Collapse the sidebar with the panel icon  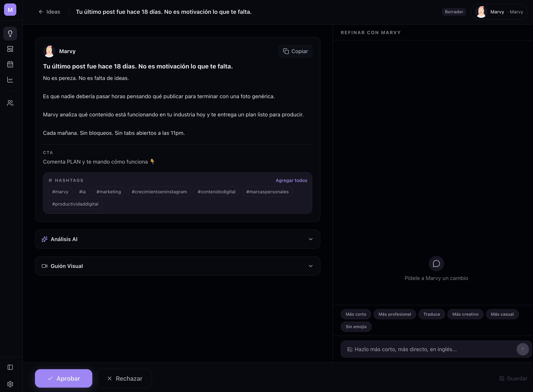(x=10, y=367)
